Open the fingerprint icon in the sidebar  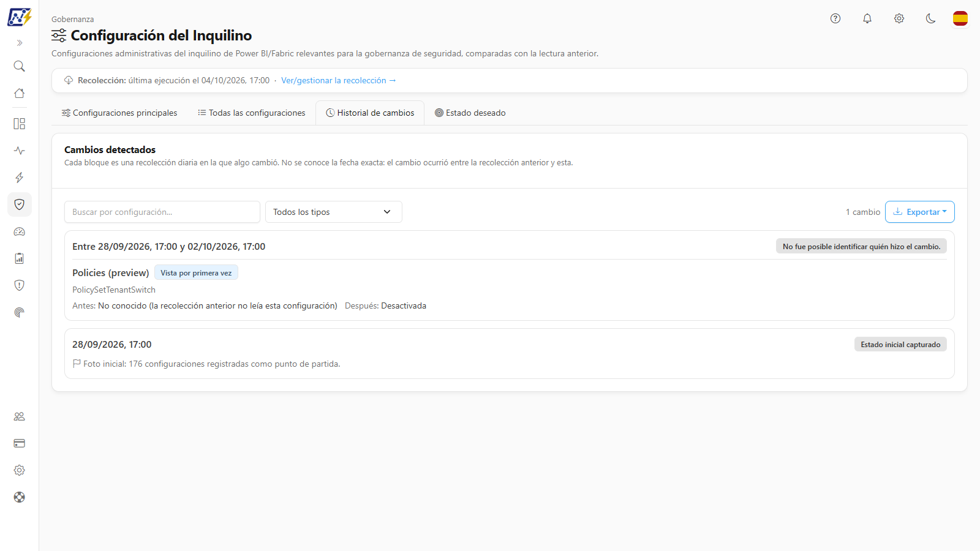(x=20, y=312)
